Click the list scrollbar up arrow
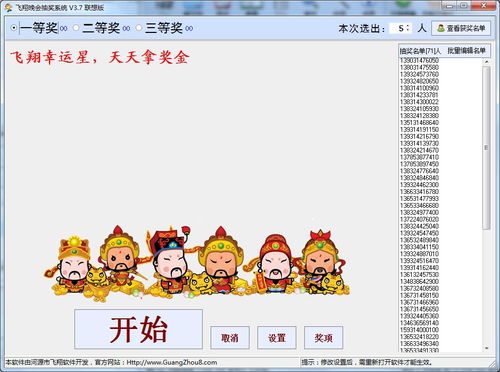 pyautogui.click(x=486, y=62)
